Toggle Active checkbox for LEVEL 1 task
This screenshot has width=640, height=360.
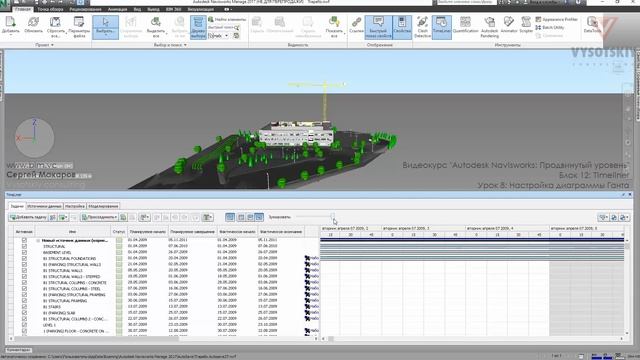click(x=24, y=324)
